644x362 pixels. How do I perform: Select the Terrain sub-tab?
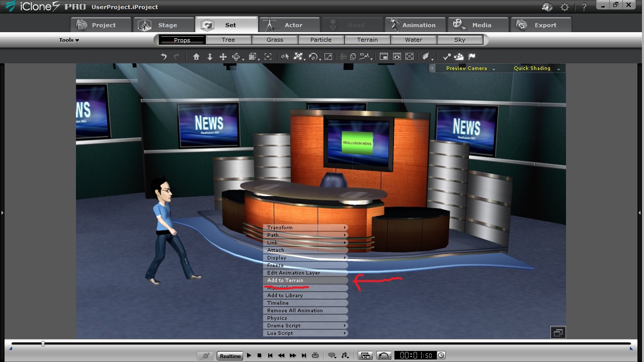[367, 40]
